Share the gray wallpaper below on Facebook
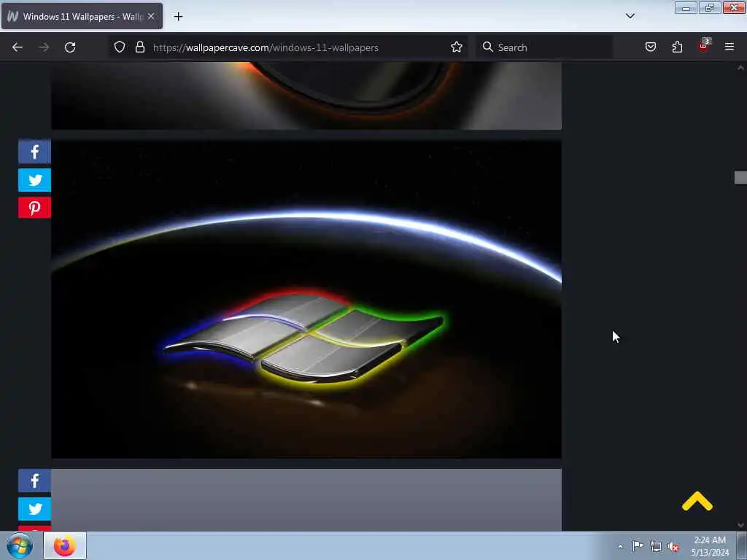The height and width of the screenshot is (560, 747). [34, 481]
